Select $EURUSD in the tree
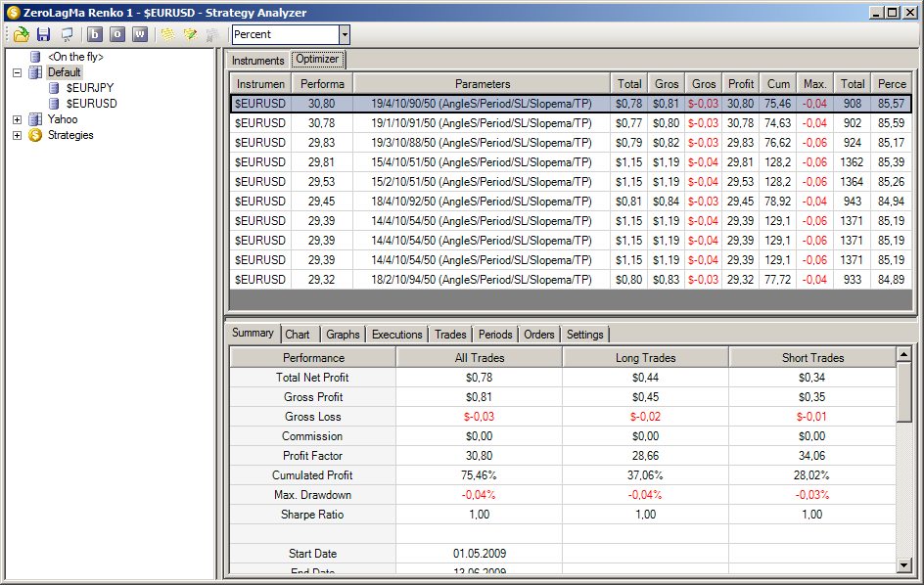The image size is (924, 585). coord(91,104)
